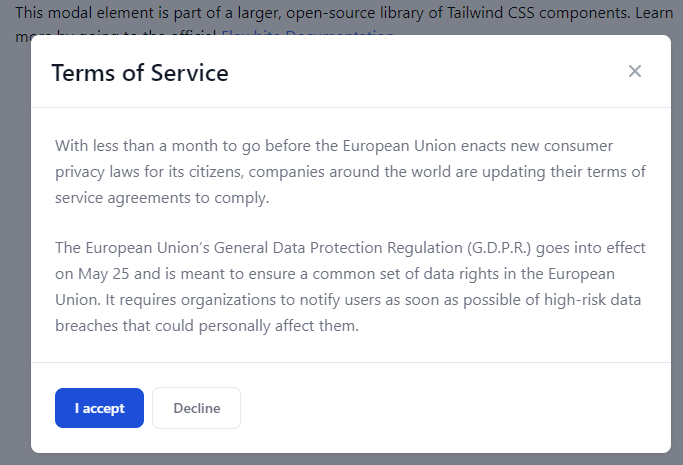
Task: Click "General Data Protection Regulation" text
Action: point(338,248)
